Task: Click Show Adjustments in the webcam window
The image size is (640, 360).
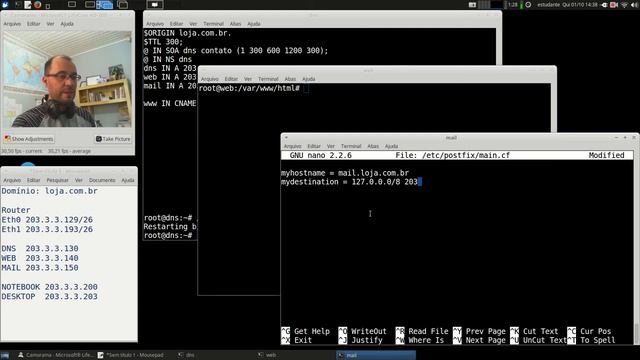Action: 29,139
